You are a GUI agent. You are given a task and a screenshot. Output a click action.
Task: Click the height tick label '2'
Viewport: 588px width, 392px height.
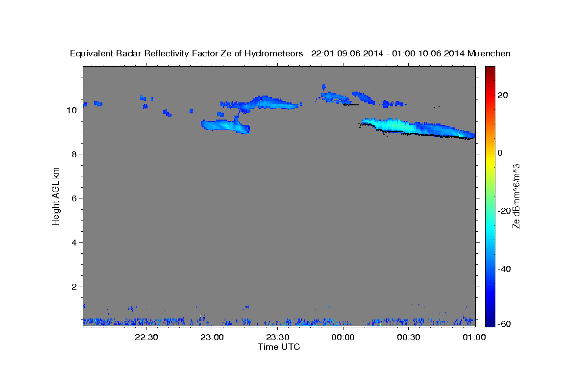[x=73, y=287]
